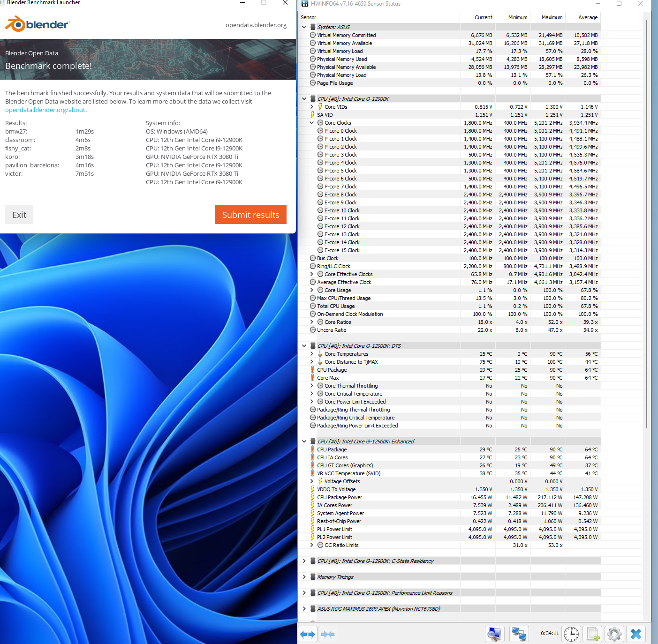658x644 pixels.
Task: Select the CPU IA Cores temperature row
Action: pyautogui.click(x=449, y=457)
